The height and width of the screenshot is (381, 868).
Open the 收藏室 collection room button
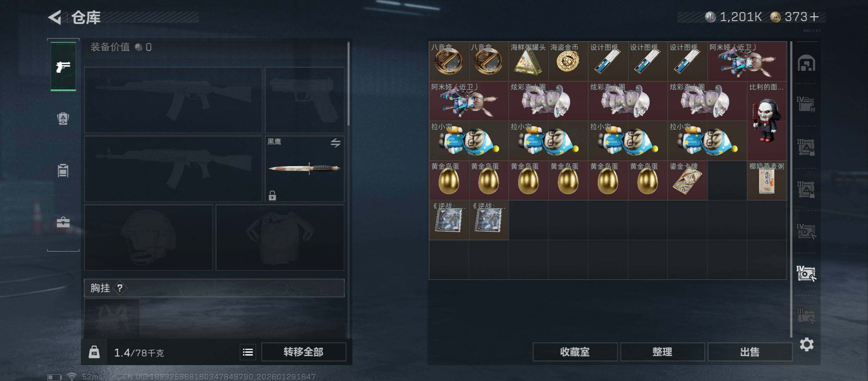(x=575, y=352)
